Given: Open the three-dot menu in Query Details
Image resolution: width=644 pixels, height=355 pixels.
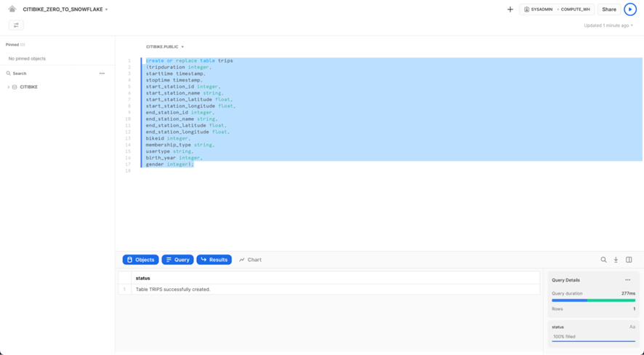Looking at the screenshot, I should click(x=628, y=280).
